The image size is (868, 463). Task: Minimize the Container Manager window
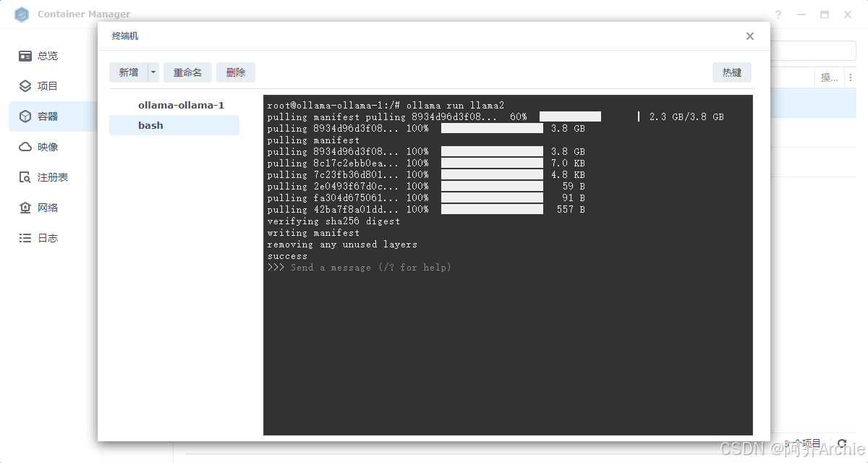801,14
